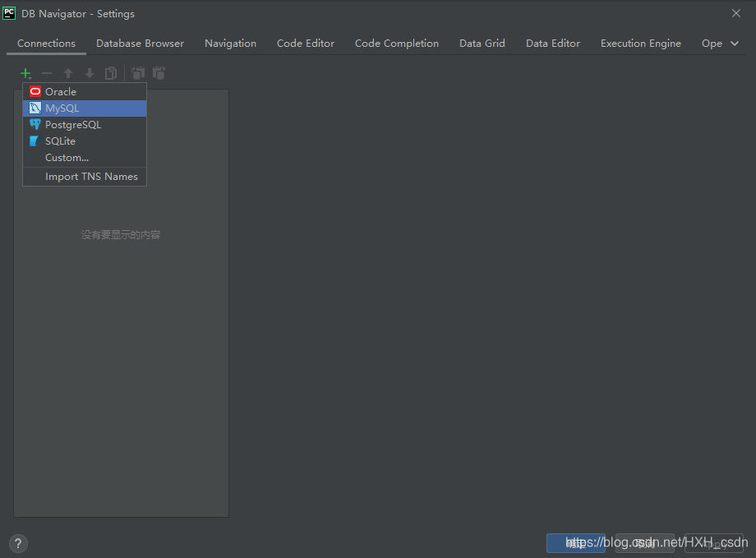The width and height of the screenshot is (756, 558).
Task: Click the MySQL dolphin icon
Action: coord(35,108)
